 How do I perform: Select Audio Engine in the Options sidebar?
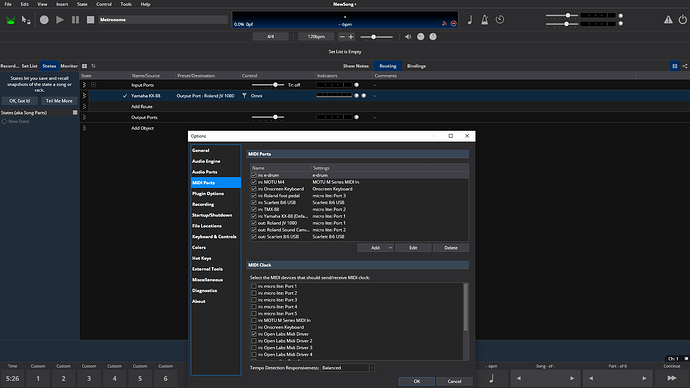coord(206,161)
